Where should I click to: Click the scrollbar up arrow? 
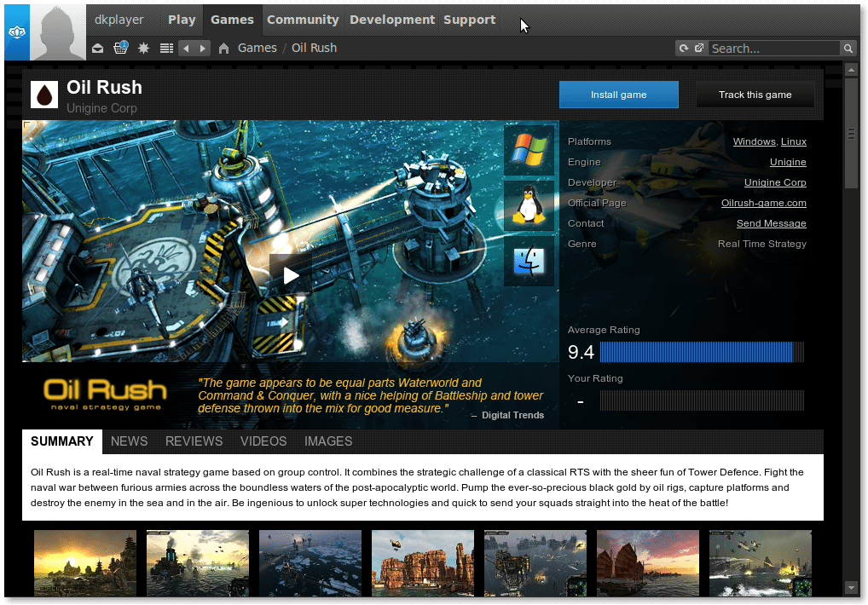pyautogui.click(x=851, y=70)
